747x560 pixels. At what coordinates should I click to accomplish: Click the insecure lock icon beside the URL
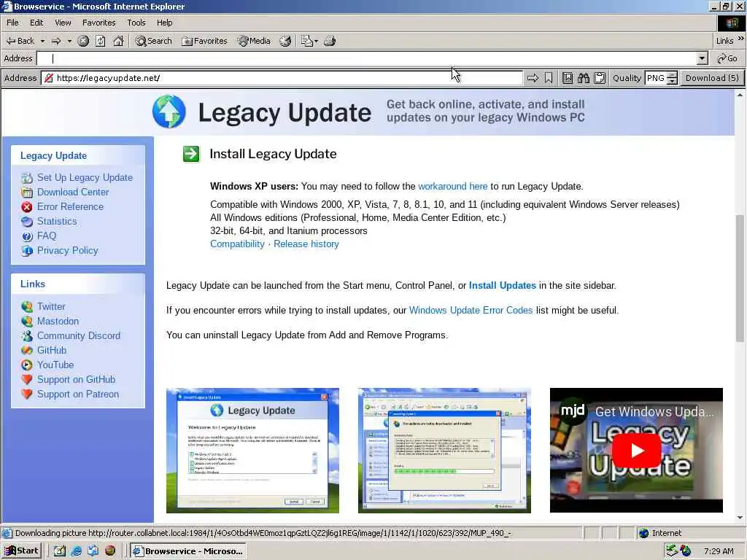[x=49, y=78]
